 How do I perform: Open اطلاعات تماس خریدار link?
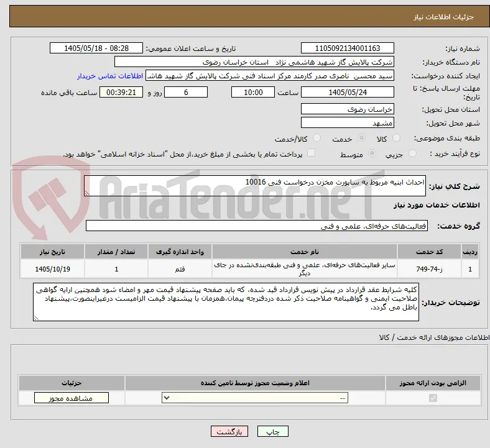click(x=110, y=76)
